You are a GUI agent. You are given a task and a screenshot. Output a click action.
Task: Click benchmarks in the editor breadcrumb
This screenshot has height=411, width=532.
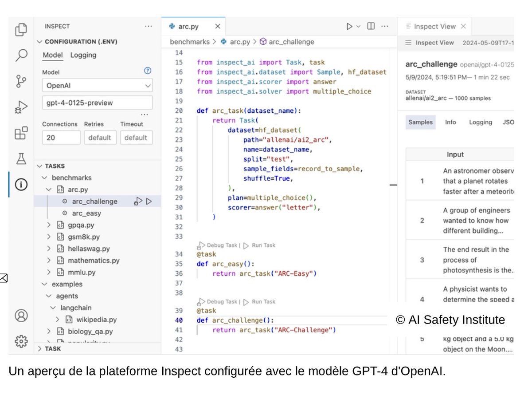click(190, 42)
